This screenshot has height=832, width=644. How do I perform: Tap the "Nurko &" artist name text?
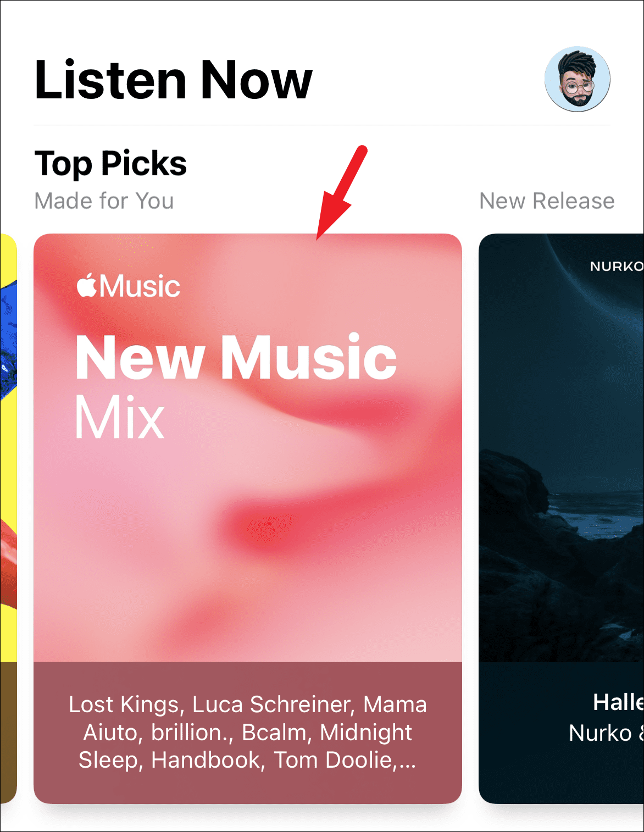pyautogui.click(x=606, y=733)
